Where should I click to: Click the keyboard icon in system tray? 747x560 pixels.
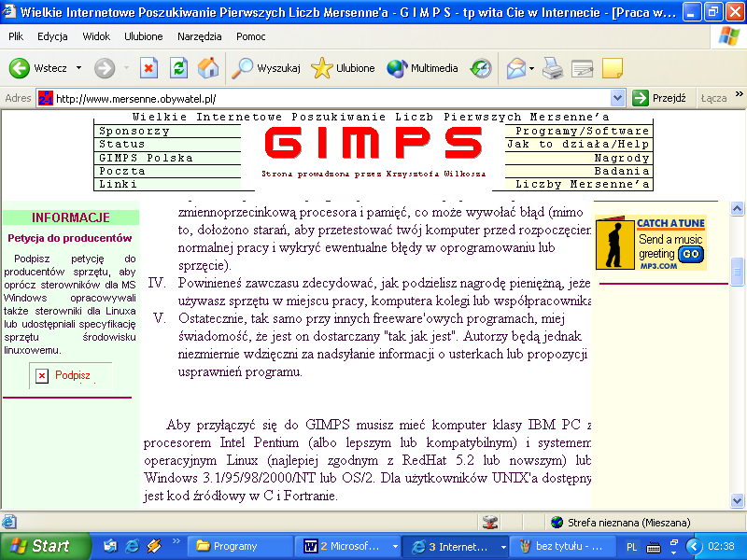click(x=654, y=547)
